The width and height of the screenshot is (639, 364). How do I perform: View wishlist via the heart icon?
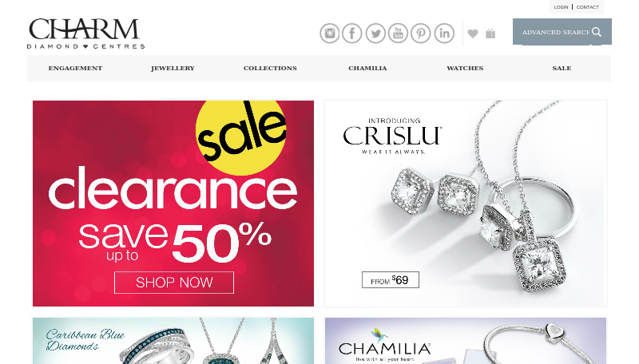pos(473,34)
